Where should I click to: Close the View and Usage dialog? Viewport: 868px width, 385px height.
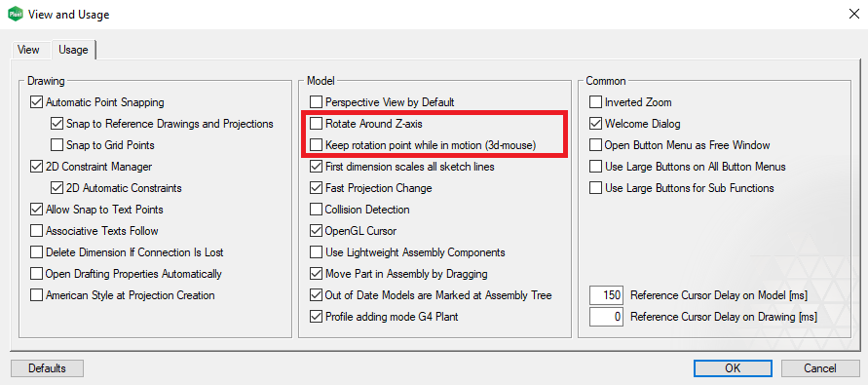(853, 15)
